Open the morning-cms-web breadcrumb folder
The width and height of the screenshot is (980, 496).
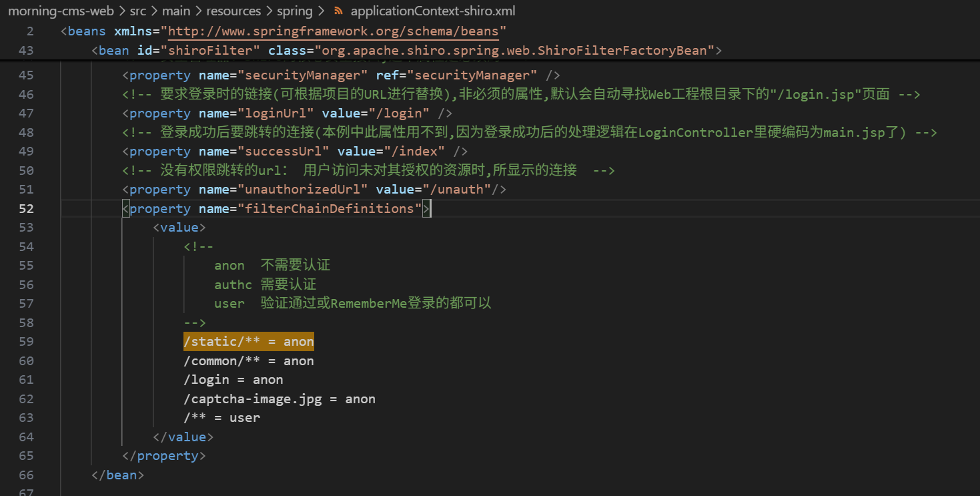[60, 11]
